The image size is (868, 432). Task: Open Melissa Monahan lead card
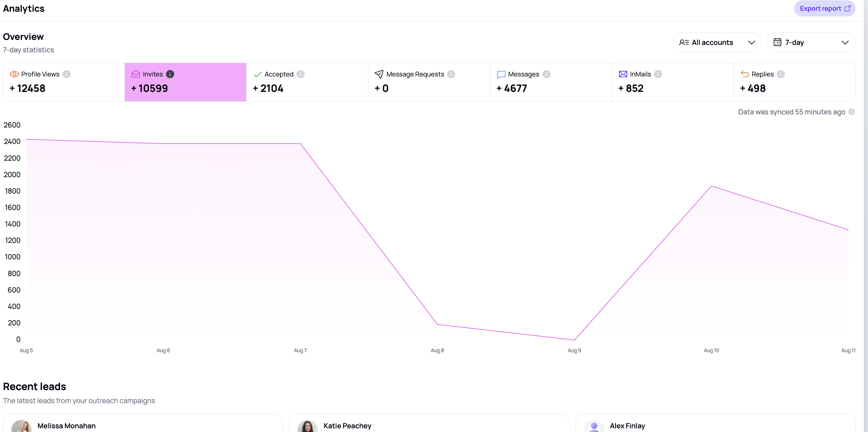pyautogui.click(x=143, y=423)
